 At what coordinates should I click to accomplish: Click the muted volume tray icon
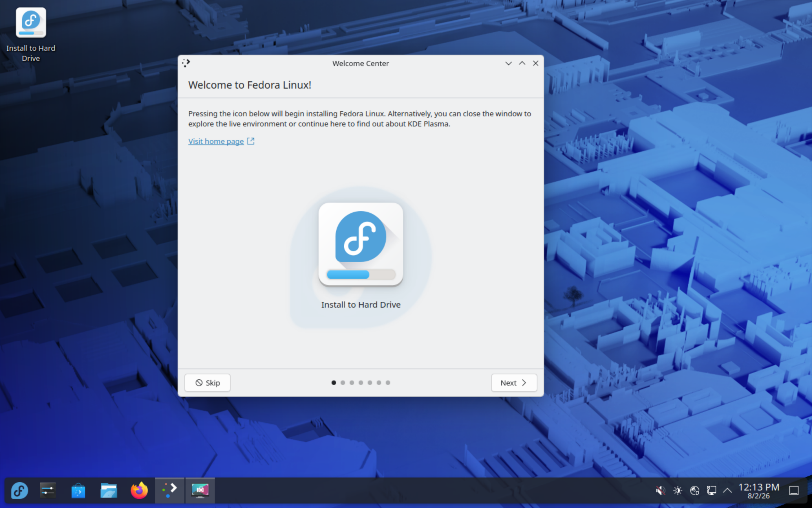[660, 491]
